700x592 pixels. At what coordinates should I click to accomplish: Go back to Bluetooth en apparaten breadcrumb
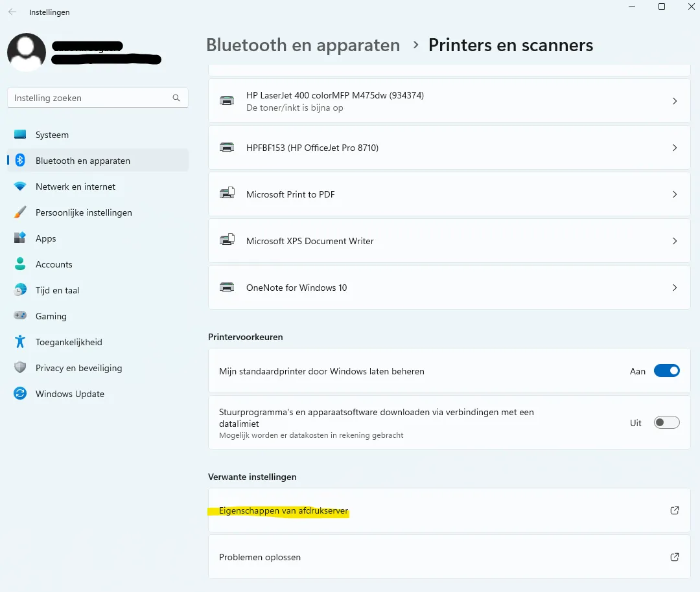303,45
